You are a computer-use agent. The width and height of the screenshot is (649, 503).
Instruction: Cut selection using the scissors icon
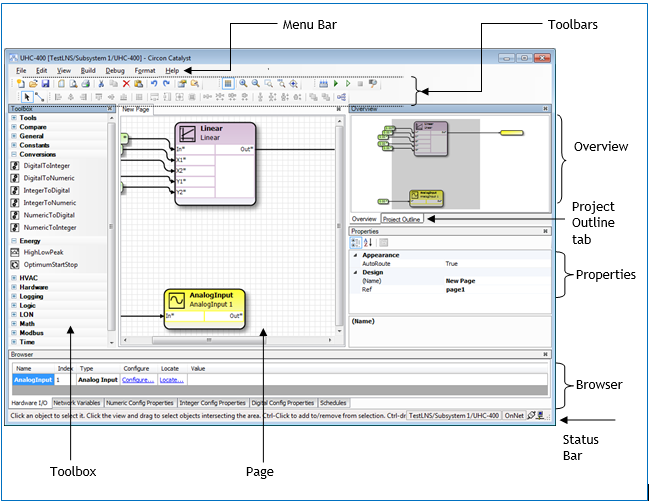101,84
